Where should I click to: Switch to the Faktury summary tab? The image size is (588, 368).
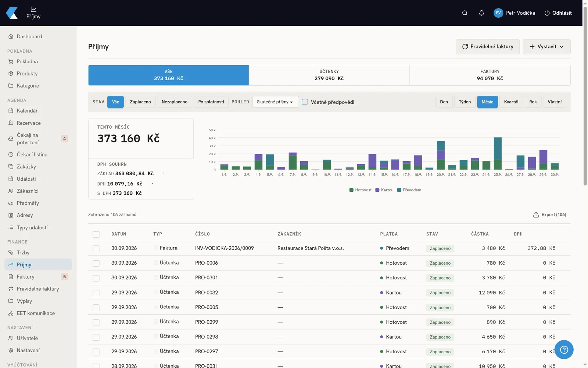[x=490, y=75]
